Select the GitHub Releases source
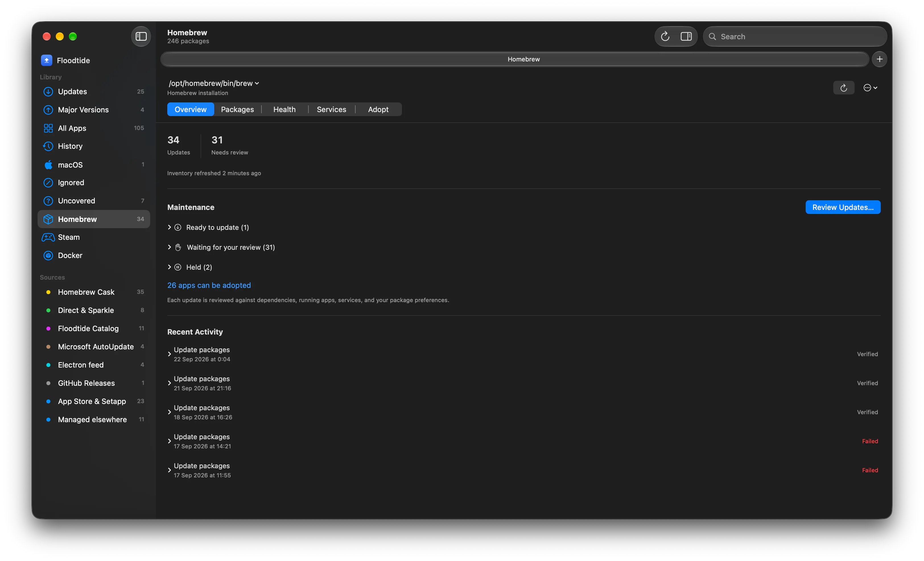This screenshot has width=924, height=561. (x=94, y=383)
